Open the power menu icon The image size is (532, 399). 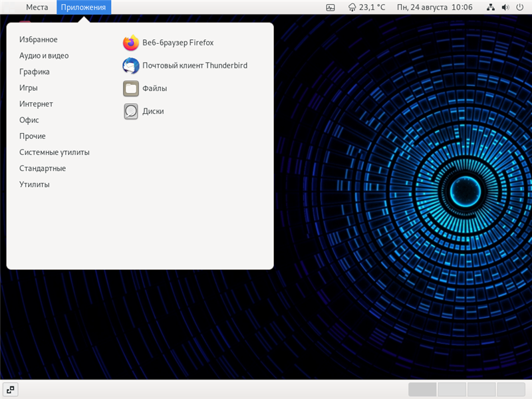[x=519, y=7]
